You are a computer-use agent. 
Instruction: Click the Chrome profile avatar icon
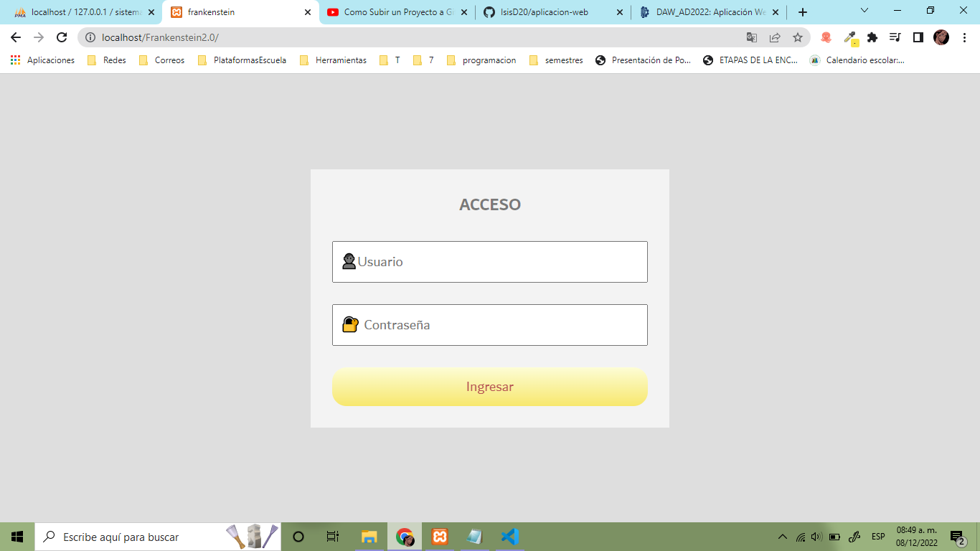941,37
